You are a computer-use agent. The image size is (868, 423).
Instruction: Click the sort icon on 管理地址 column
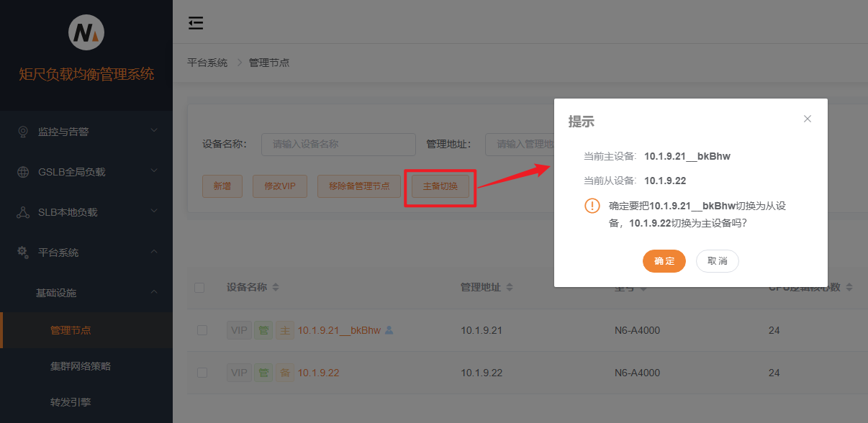click(510, 288)
